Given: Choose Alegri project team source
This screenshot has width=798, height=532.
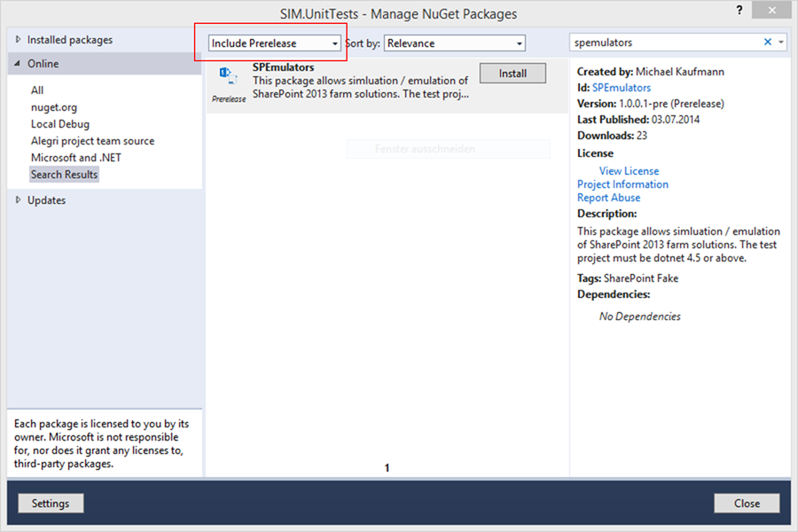Looking at the screenshot, I should [92, 141].
